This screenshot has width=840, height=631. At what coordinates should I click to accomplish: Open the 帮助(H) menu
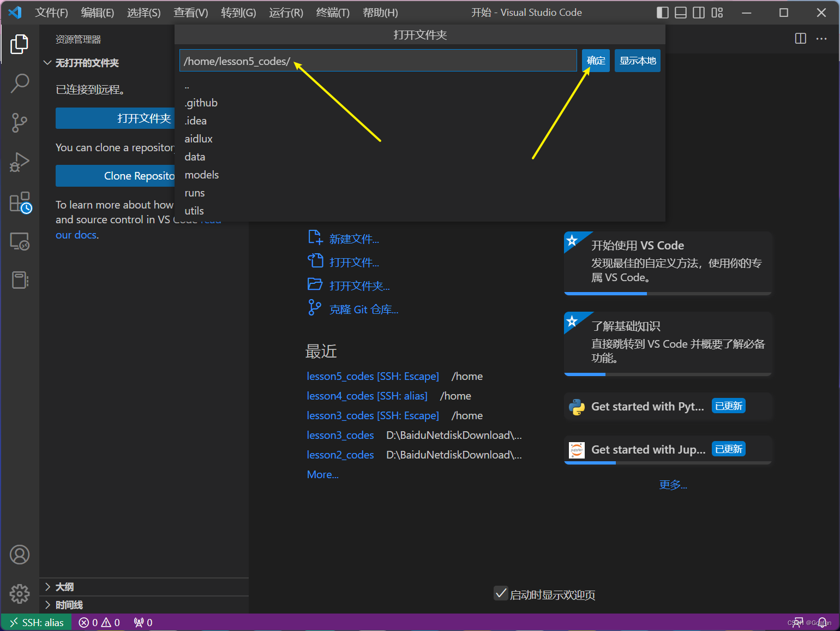coord(380,13)
